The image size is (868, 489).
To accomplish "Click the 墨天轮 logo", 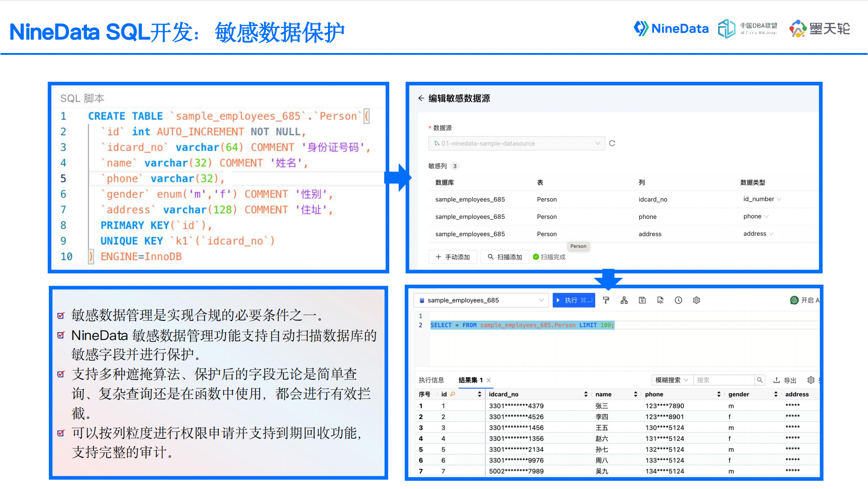I will click(820, 29).
